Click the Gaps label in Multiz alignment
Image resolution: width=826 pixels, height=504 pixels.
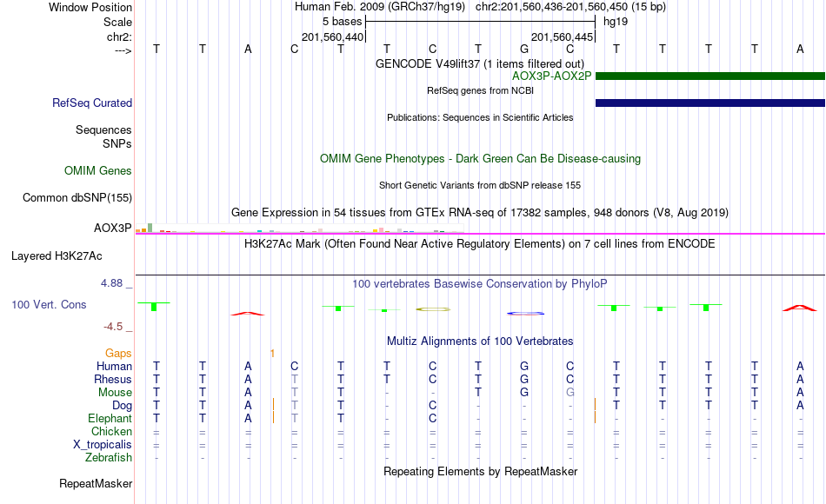tap(118, 354)
